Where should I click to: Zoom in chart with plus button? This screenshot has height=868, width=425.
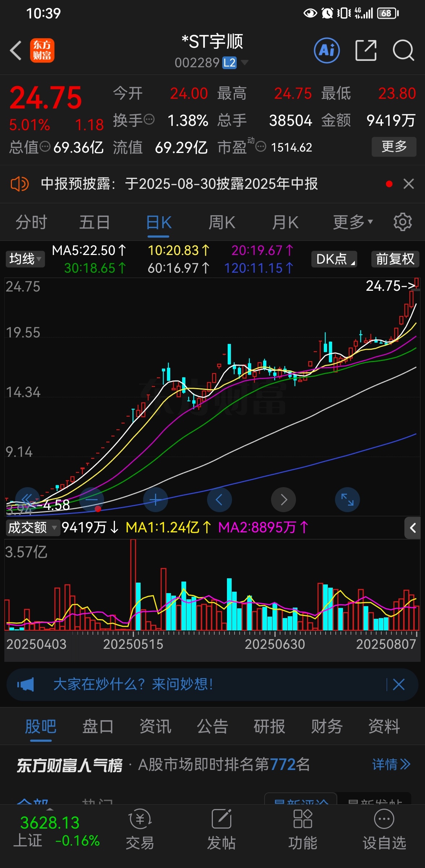tap(156, 499)
